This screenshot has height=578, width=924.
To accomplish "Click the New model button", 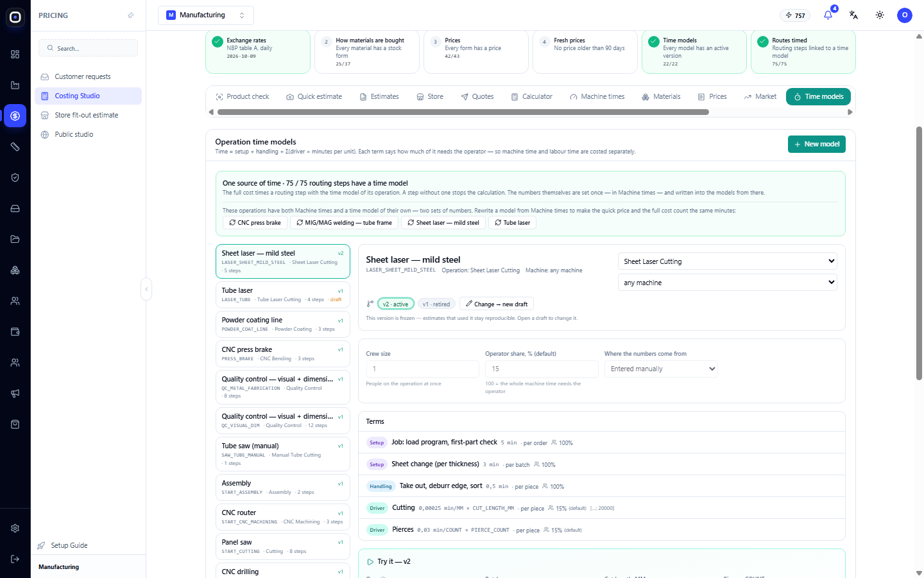I will point(816,144).
